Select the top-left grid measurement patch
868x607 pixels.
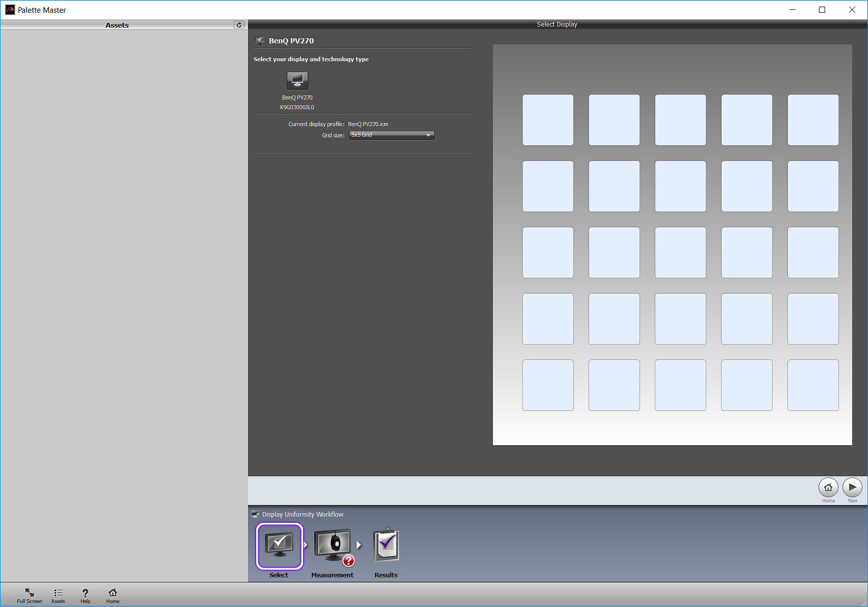click(x=548, y=119)
